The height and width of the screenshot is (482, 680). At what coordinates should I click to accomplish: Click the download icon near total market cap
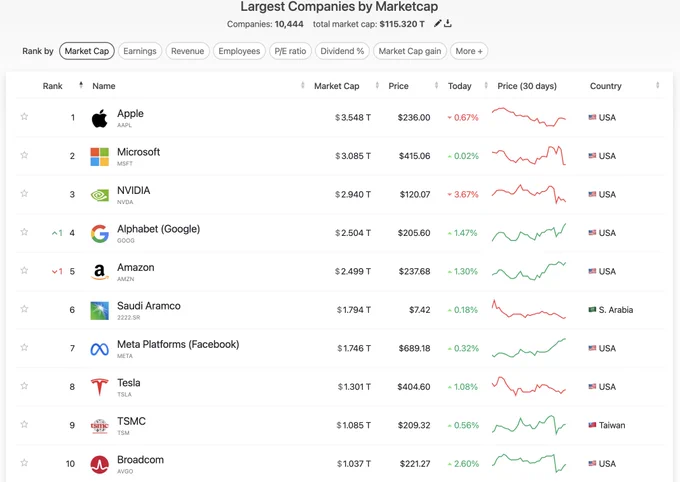tap(448, 23)
